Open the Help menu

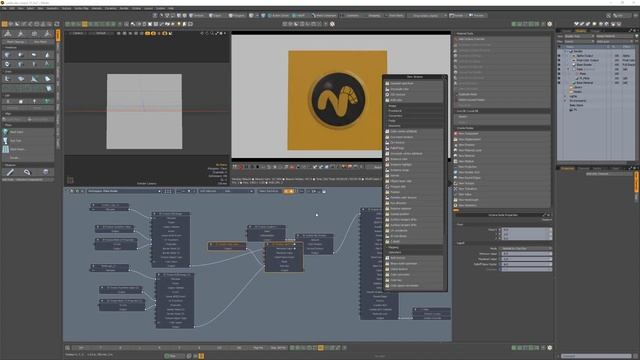[171, 8]
